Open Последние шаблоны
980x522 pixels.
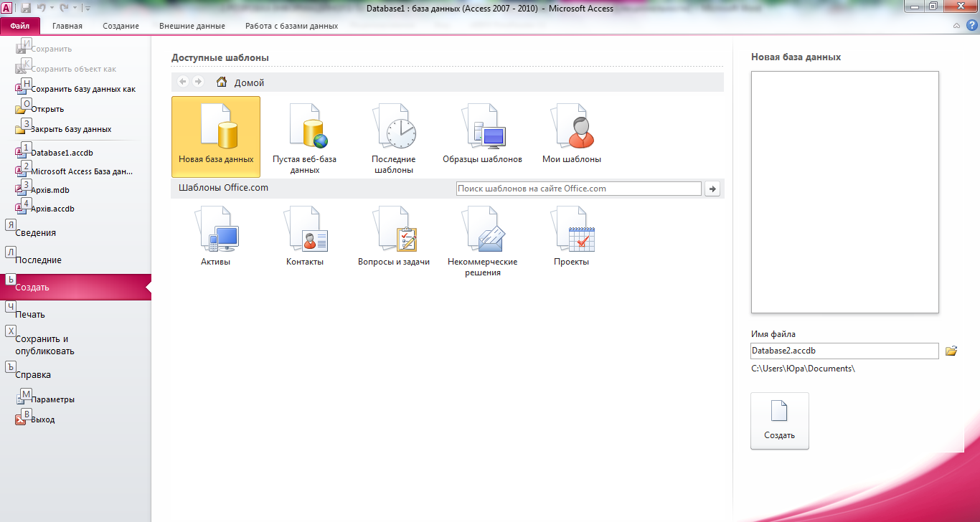tap(393, 137)
